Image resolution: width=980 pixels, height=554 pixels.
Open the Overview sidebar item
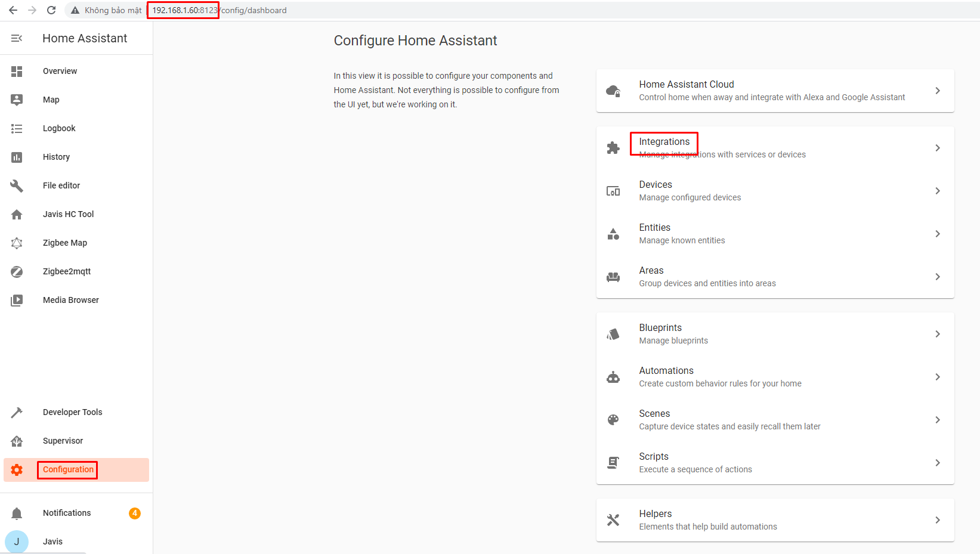[76, 71]
